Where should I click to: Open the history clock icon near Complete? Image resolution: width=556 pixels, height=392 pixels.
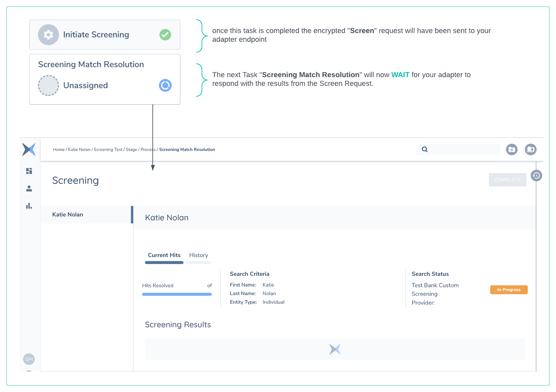point(536,176)
